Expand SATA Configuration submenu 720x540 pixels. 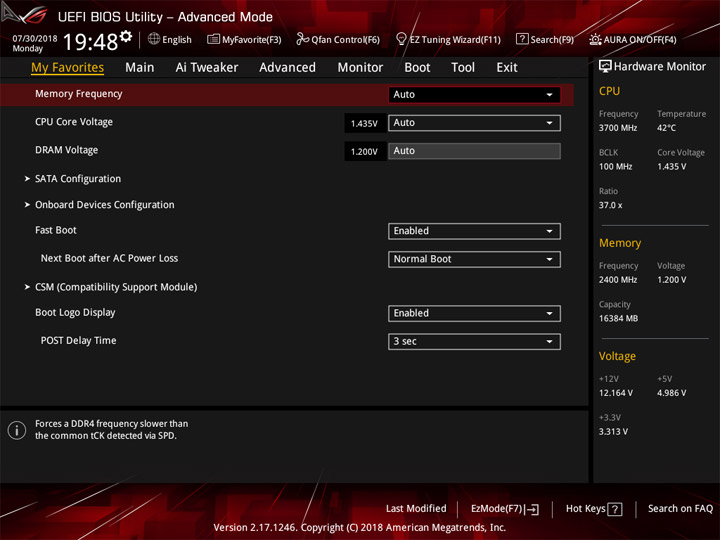click(x=78, y=179)
